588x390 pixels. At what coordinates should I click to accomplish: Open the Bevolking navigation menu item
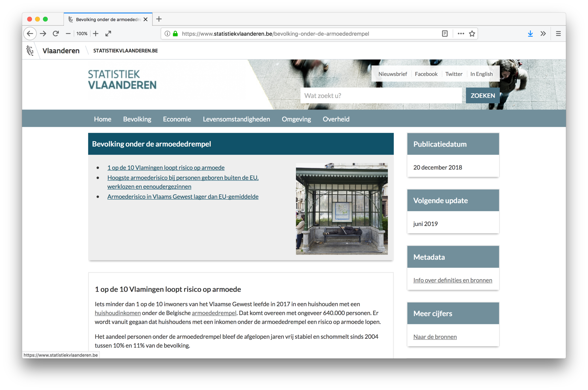pos(137,119)
